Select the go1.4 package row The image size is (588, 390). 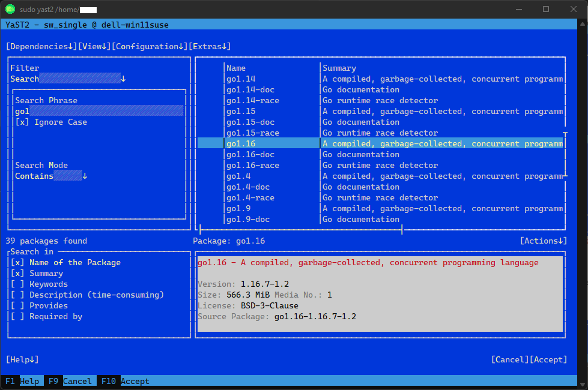tap(380, 176)
